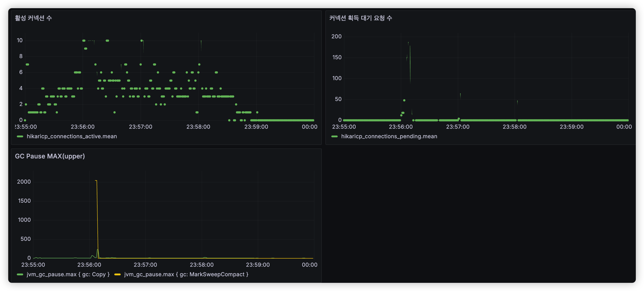
Task: Click the 10 y-axis label in 활성 커넥션 수 panel
Action: click(x=20, y=40)
